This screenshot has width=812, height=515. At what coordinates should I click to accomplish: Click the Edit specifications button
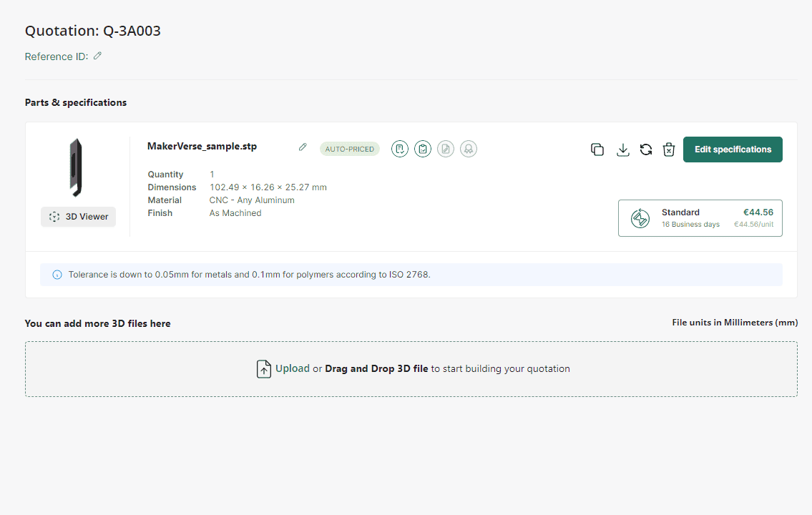pyautogui.click(x=733, y=149)
